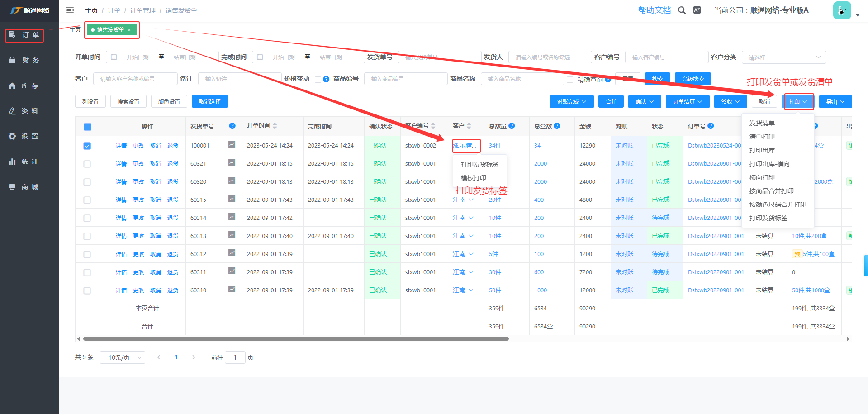868x414 pixels.
Task: Open the 财务 sidebar menu
Action: coord(24,60)
